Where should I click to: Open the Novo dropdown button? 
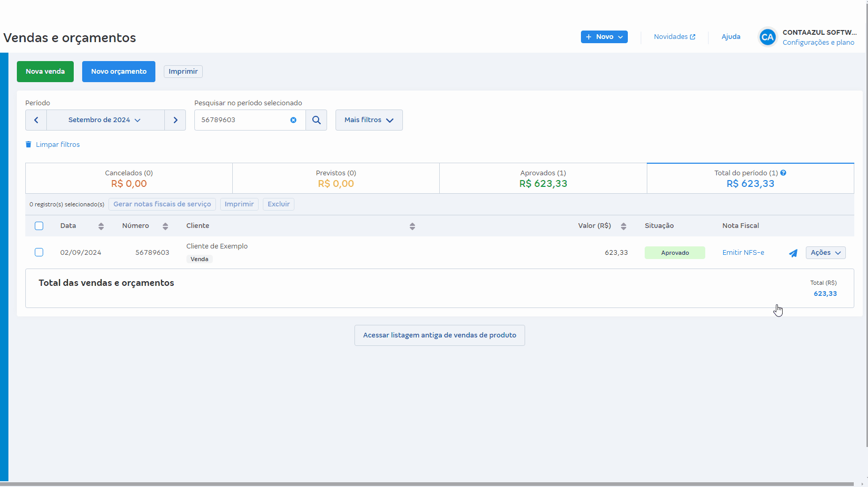click(x=604, y=37)
